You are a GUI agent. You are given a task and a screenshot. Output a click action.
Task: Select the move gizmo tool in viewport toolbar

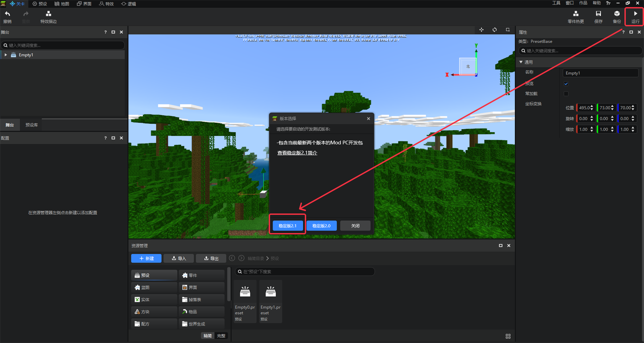click(x=481, y=30)
